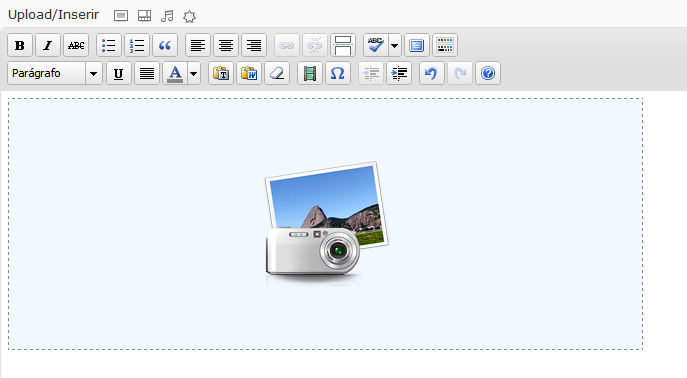Apply blockquote formatting
The width and height of the screenshot is (687, 378).
[165, 45]
